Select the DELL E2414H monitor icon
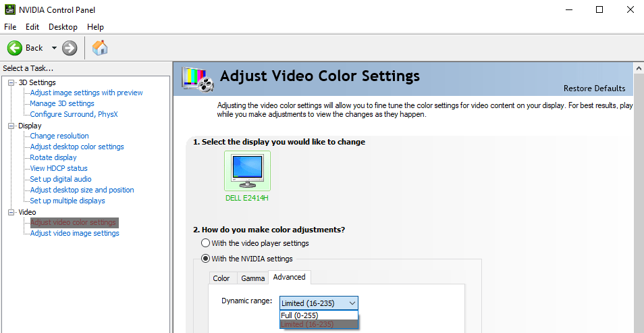 (x=247, y=171)
